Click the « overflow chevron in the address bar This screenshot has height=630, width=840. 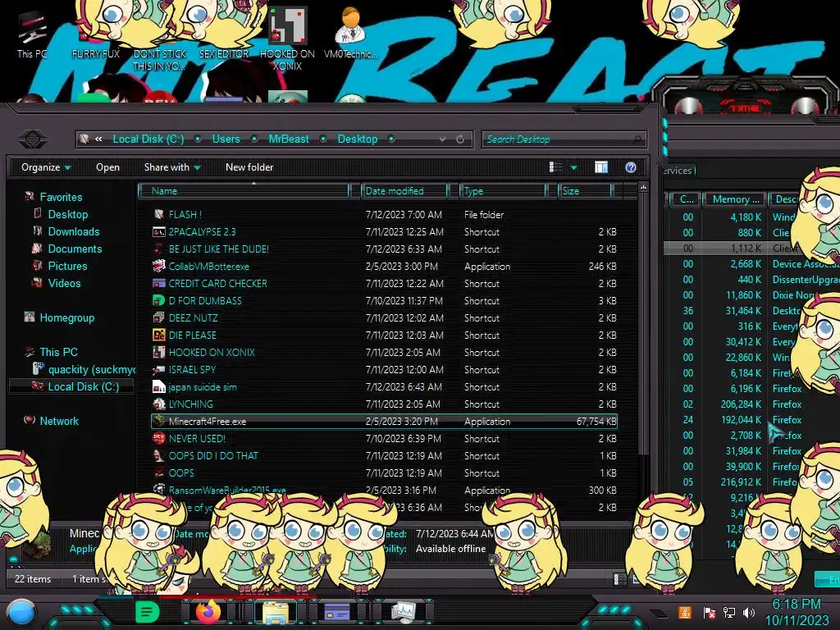click(x=98, y=139)
